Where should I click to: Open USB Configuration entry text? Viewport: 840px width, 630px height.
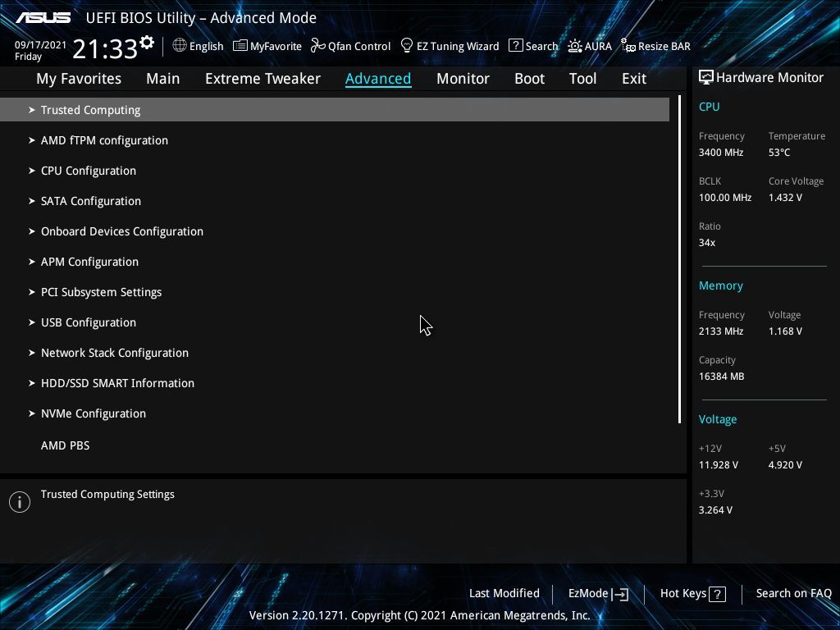(89, 322)
